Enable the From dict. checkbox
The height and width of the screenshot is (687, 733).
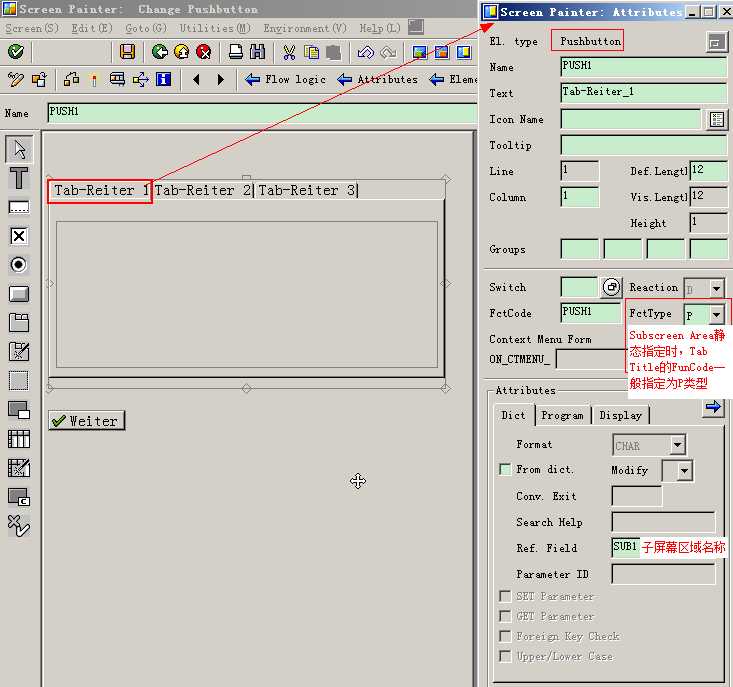(505, 470)
